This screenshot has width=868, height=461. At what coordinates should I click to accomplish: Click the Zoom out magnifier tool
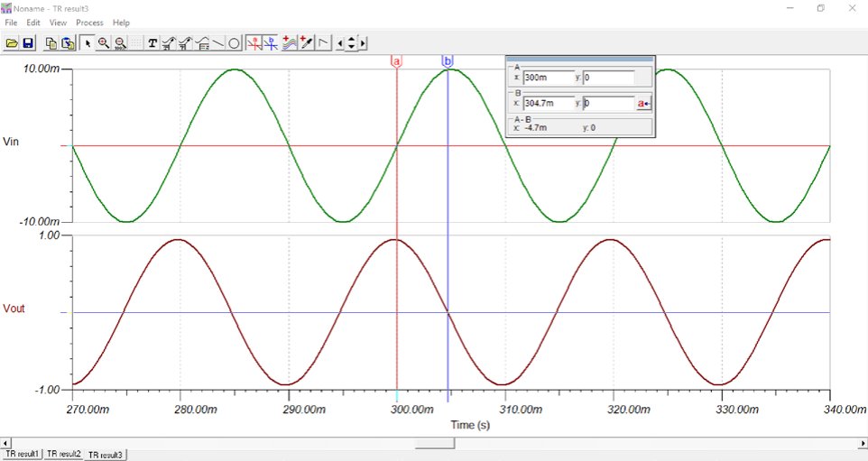(x=120, y=42)
